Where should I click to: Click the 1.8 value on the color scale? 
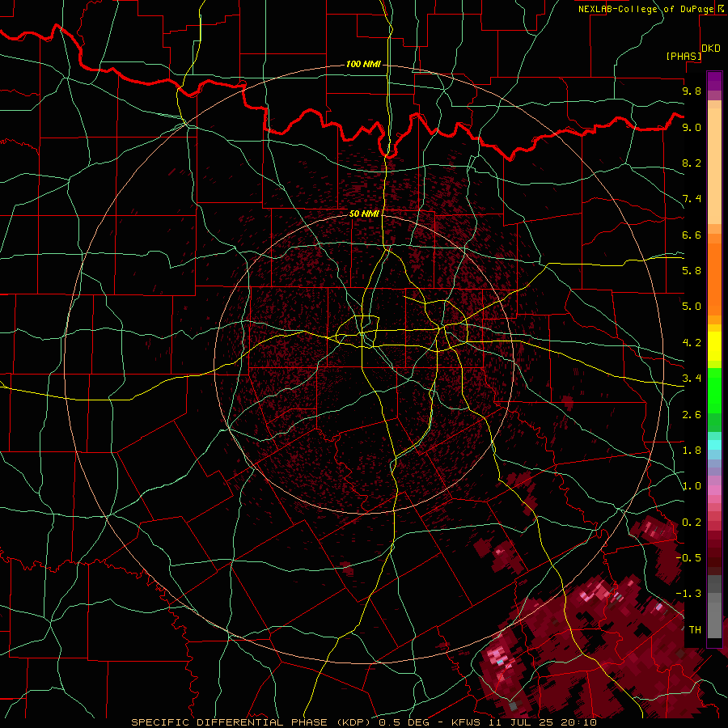(x=692, y=450)
